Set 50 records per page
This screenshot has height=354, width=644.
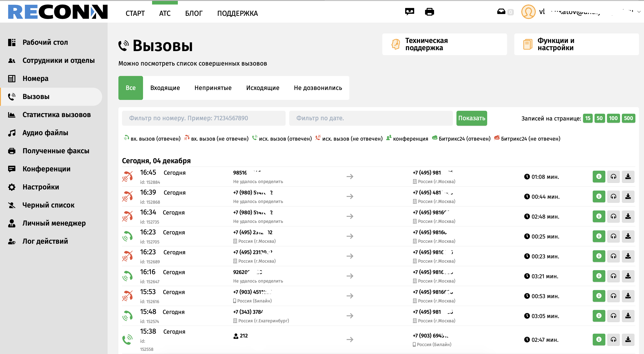point(599,118)
